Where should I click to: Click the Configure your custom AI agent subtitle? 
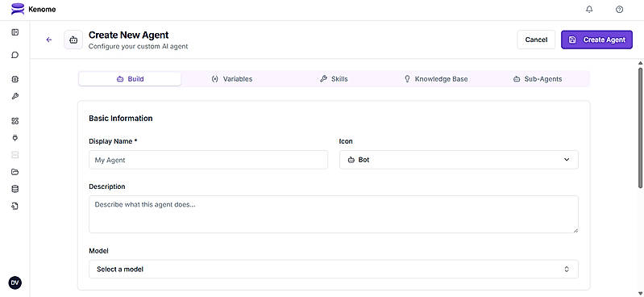coord(138,47)
